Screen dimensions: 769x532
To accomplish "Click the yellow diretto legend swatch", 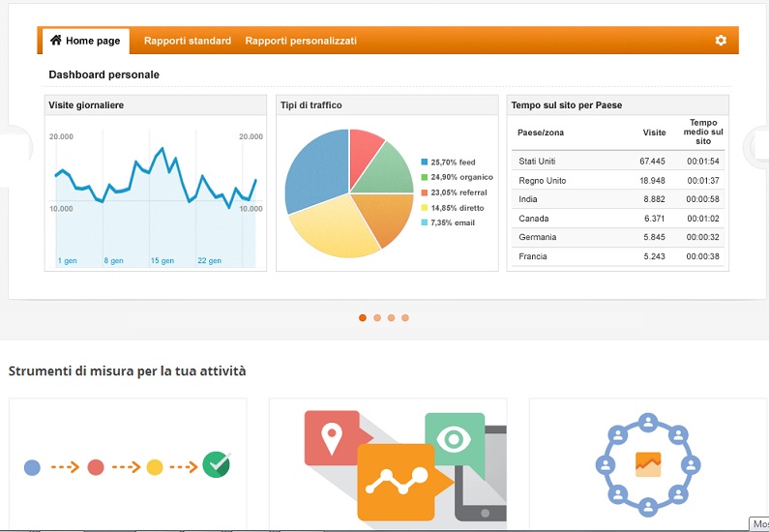I will click(425, 208).
